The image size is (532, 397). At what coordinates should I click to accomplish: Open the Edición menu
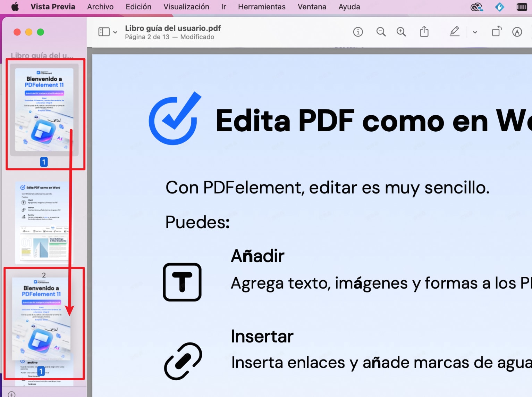[x=138, y=7]
